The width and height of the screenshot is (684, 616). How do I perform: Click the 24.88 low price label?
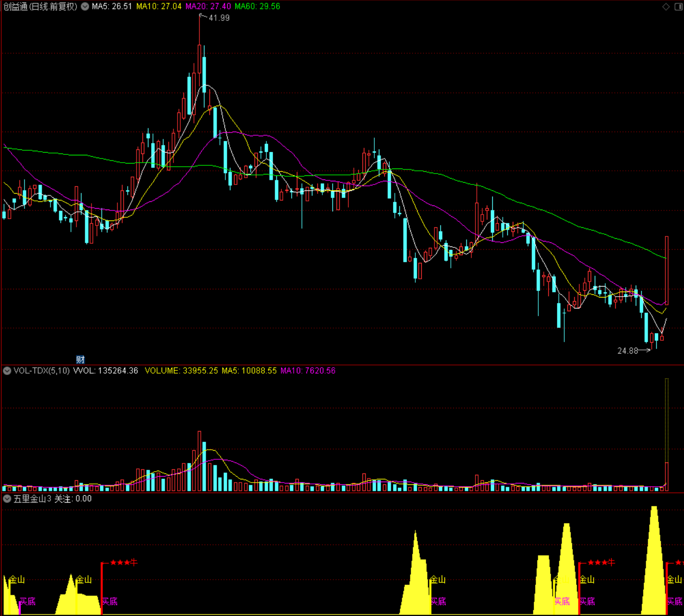pyautogui.click(x=628, y=351)
